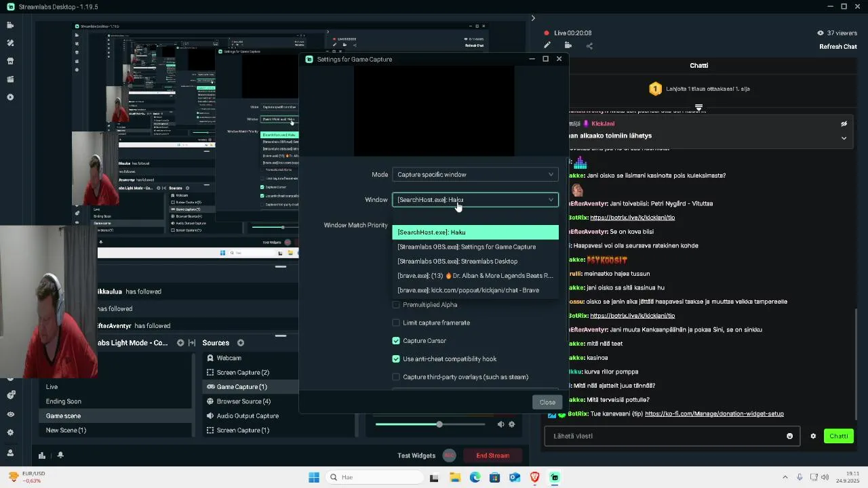Viewport: 868px width, 488px height.
Task: Open scene transitions icon next to Scenes
Action: pyautogui.click(x=192, y=343)
